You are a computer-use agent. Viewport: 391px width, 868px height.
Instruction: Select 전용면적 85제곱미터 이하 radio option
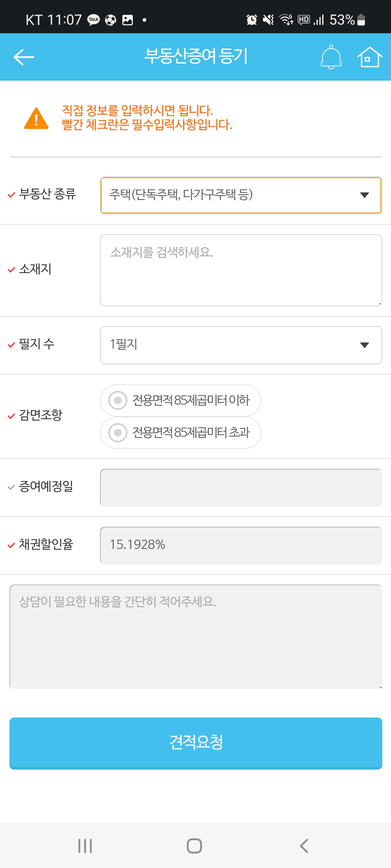click(180, 400)
